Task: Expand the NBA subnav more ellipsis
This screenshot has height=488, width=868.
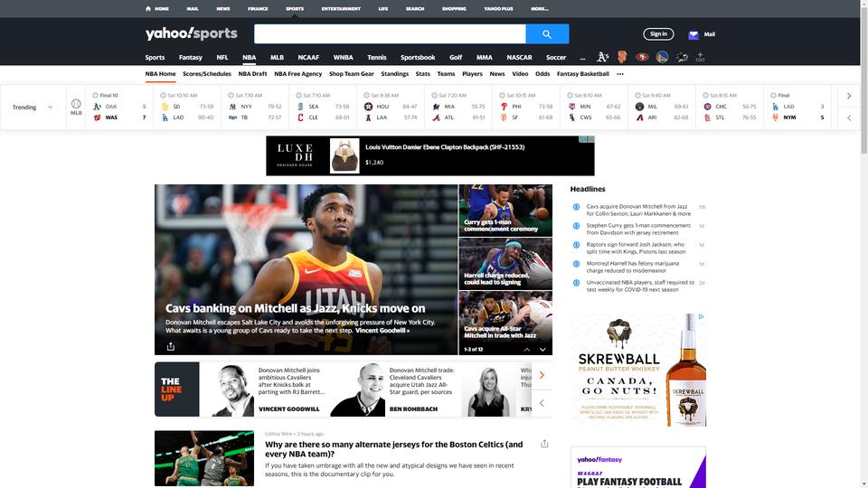Action: (620, 73)
